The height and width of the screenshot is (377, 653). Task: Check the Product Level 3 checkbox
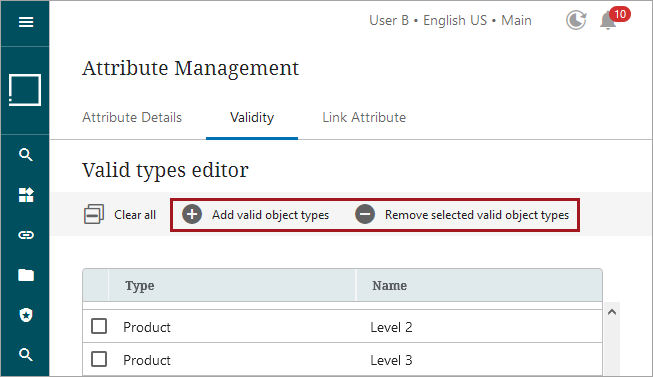pyautogui.click(x=99, y=359)
